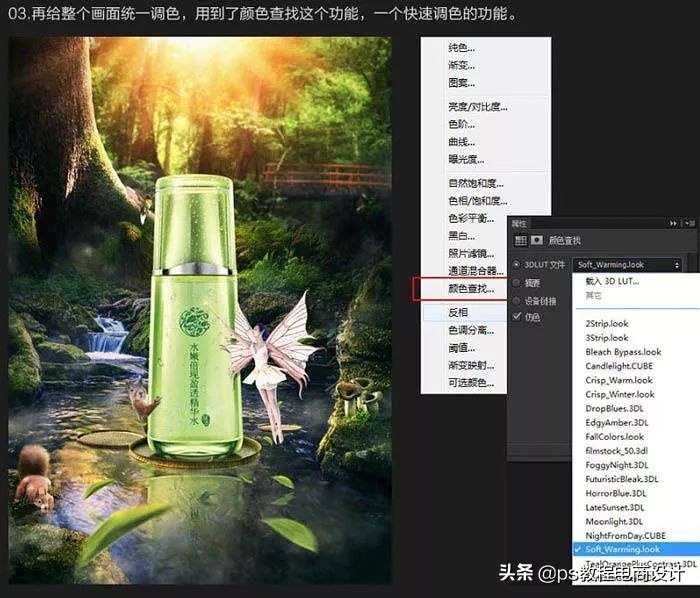
Task: Choose 图案... from adjustment menu
Action: coord(462,83)
